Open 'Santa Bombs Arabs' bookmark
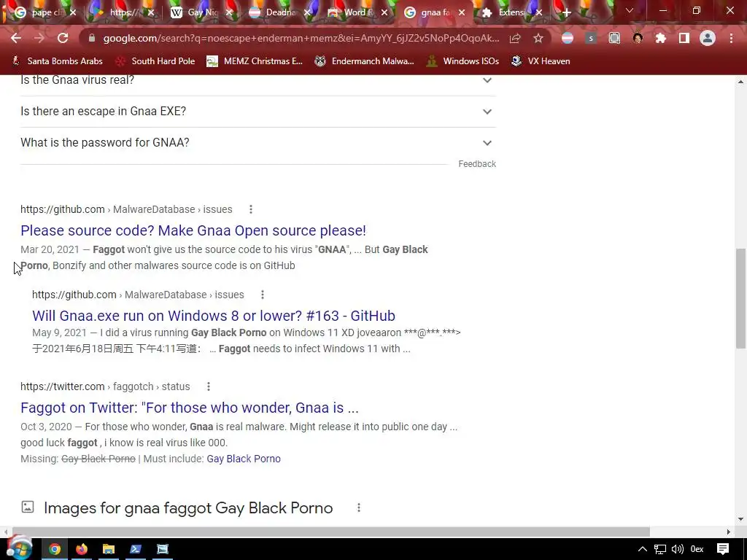The image size is (747, 560). tap(57, 61)
